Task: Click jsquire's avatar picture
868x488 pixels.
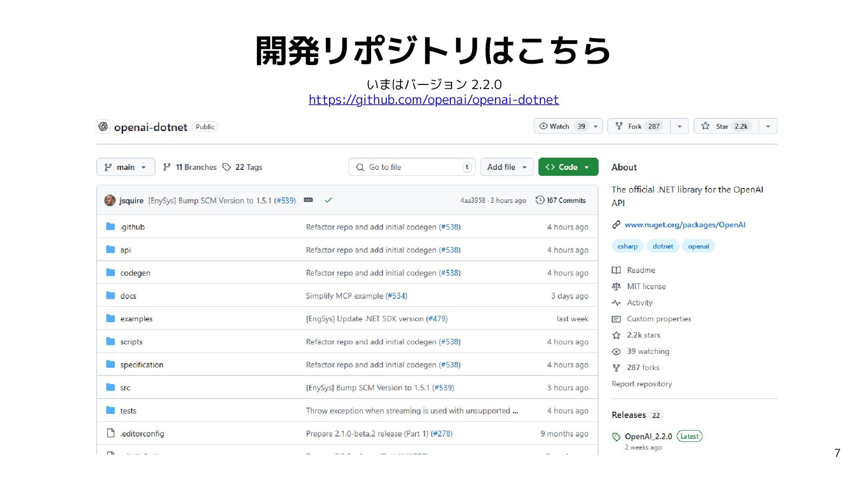Action: 110,200
